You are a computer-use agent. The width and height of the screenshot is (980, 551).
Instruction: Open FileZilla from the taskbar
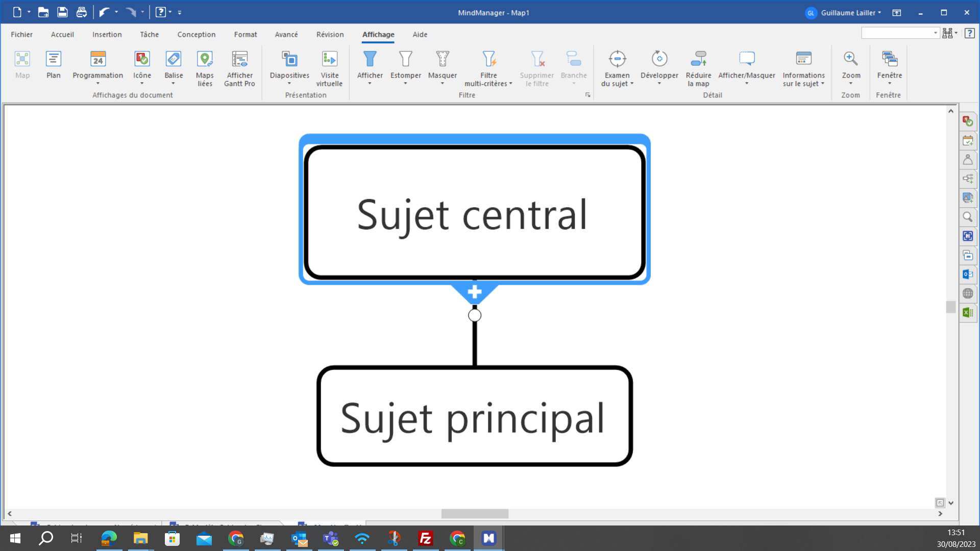click(x=425, y=538)
